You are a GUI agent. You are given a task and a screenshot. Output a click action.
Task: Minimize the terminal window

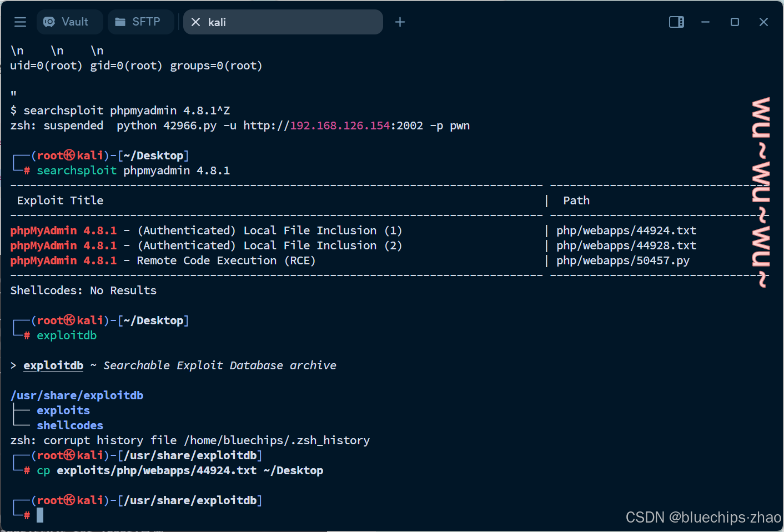pyautogui.click(x=706, y=22)
